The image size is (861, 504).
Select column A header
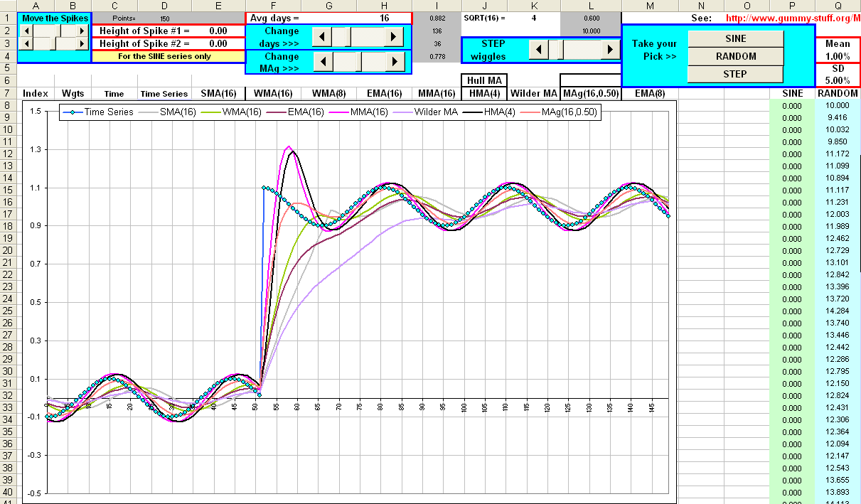[x=36, y=6]
